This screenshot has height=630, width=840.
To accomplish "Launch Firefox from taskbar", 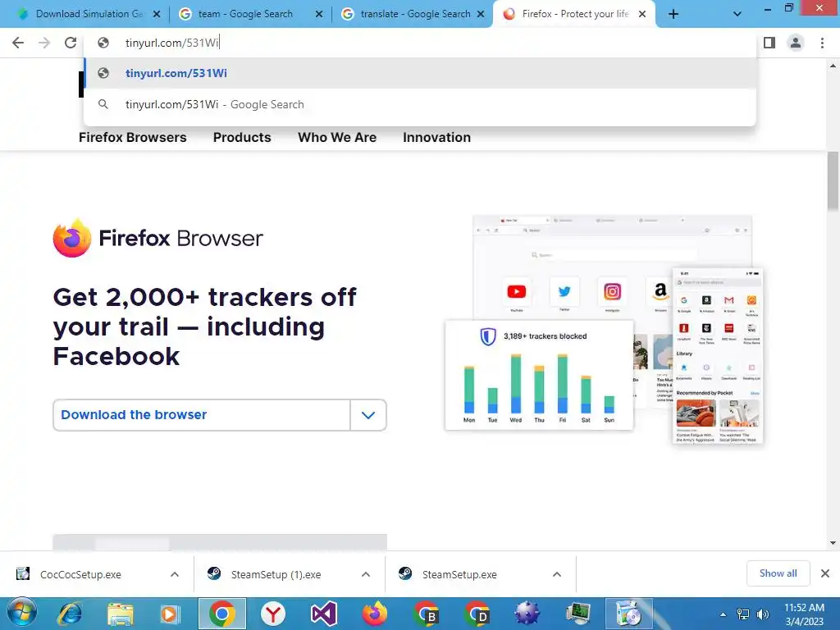I will tap(374, 614).
